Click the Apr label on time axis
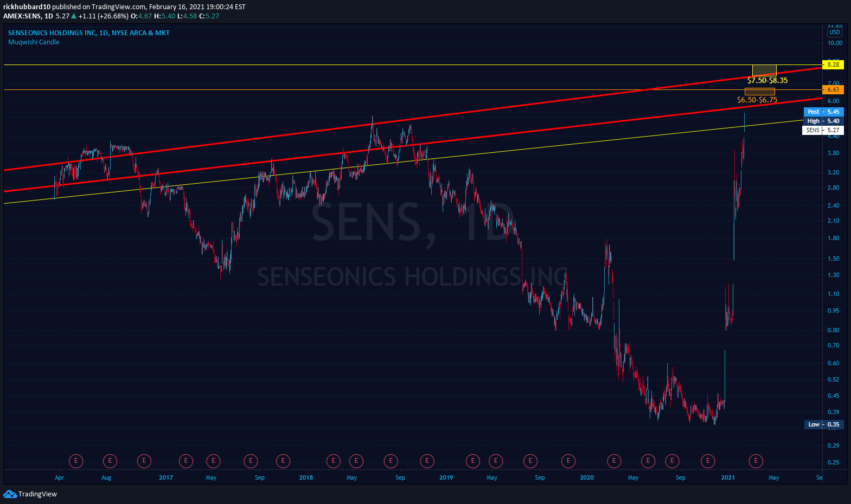This screenshot has height=504, width=851. click(59, 477)
